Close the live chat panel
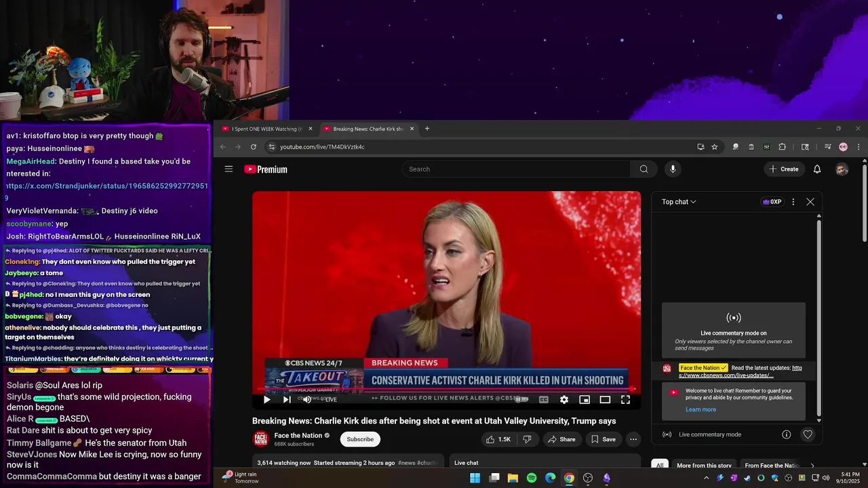868x488 pixels. click(810, 202)
